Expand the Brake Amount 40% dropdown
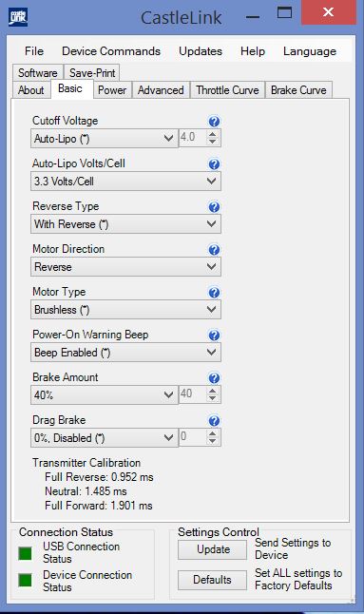 pos(105,394)
